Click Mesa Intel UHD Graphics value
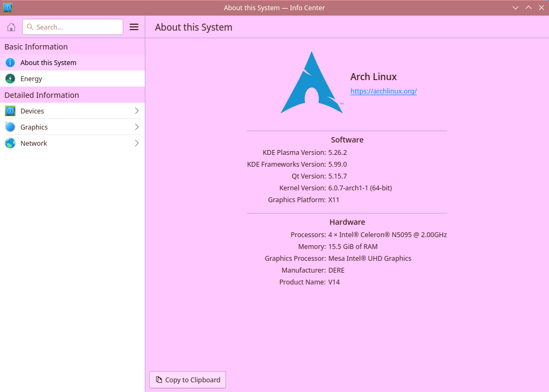This screenshot has height=392, width=549. [370, 259]
